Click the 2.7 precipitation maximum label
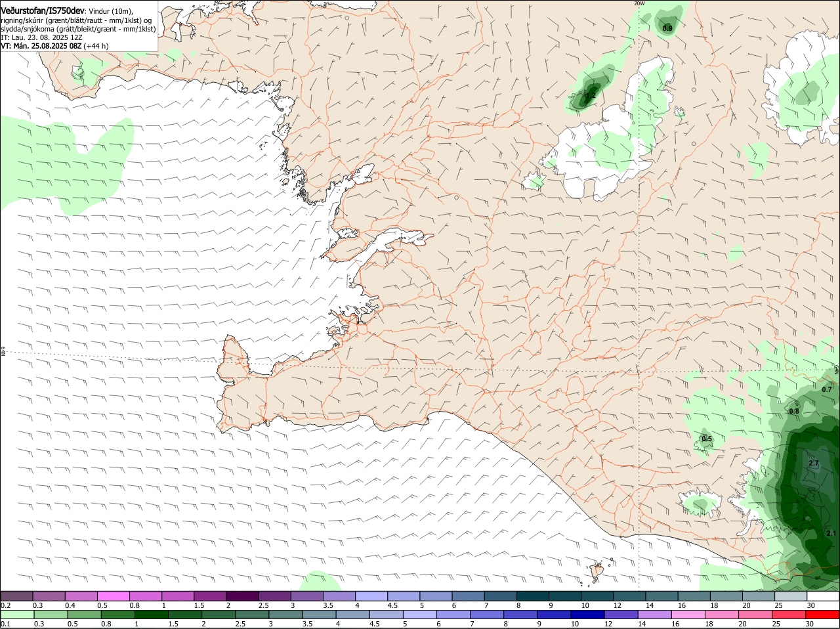This screenshot has height=629, width=840. click(x=814, y=463)
